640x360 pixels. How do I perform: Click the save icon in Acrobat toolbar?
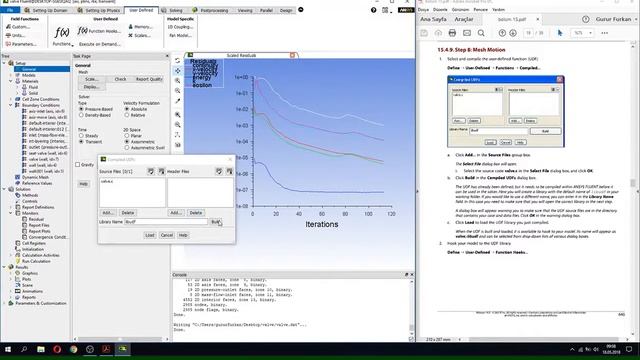(424, 33)
